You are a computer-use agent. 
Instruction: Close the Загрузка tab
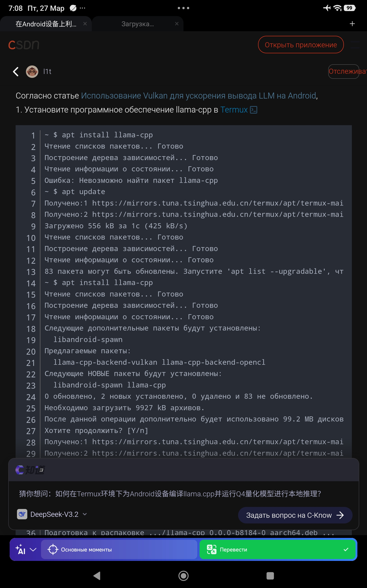click(177, 24)
